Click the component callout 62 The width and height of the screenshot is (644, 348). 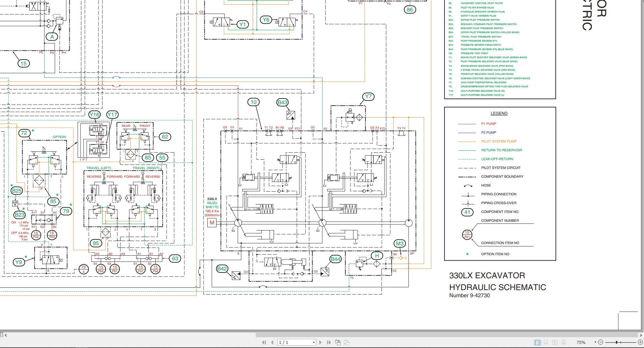(x=165, y=137)
